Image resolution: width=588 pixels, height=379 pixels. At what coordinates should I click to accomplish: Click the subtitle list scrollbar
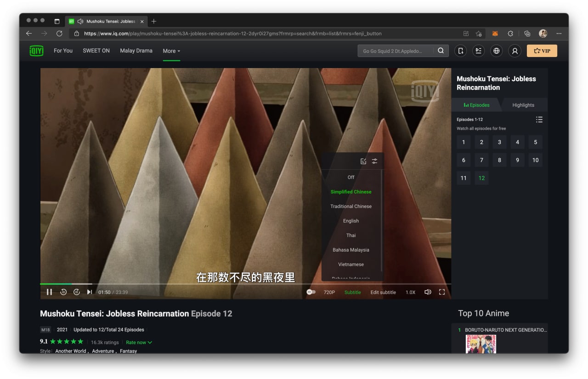tap(381, 221)
